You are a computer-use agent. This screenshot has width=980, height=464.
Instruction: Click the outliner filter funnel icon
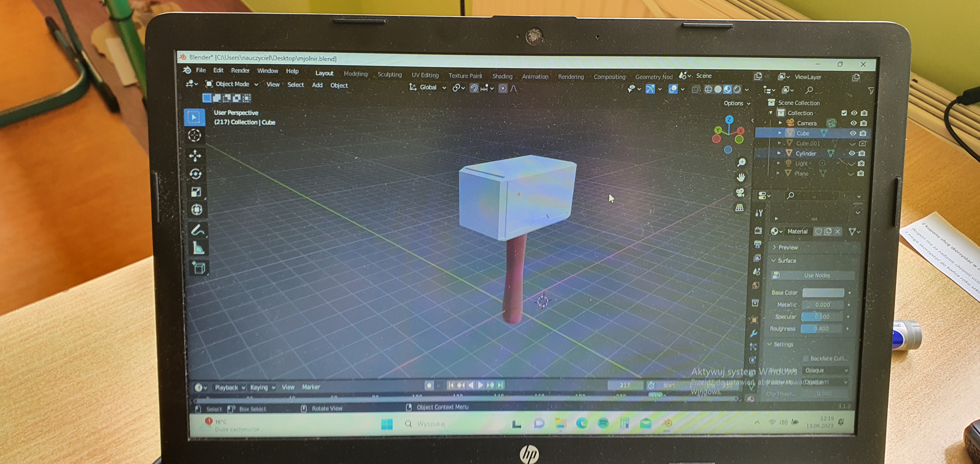(x=871, y=91)
